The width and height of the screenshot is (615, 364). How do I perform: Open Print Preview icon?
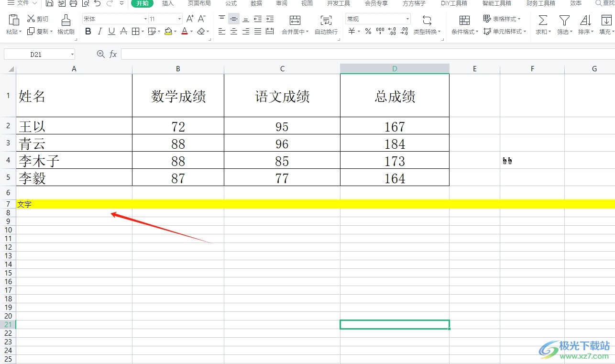pos(85,3)
